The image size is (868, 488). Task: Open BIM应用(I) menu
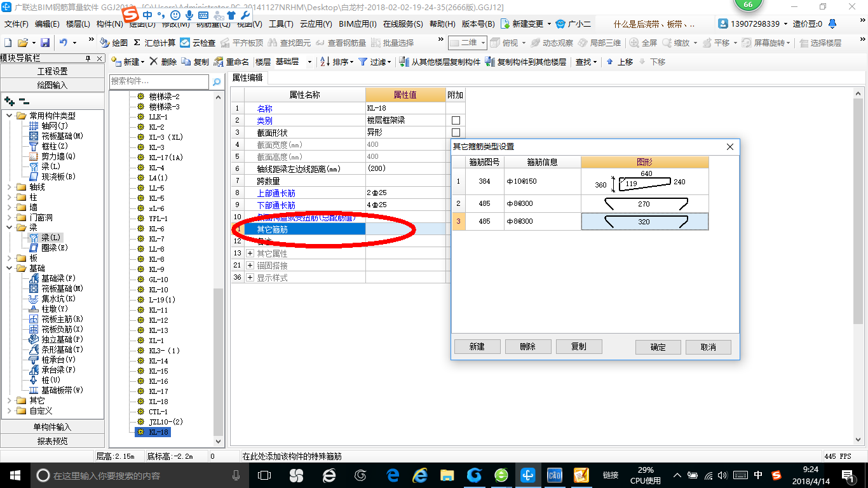point(358,24)
